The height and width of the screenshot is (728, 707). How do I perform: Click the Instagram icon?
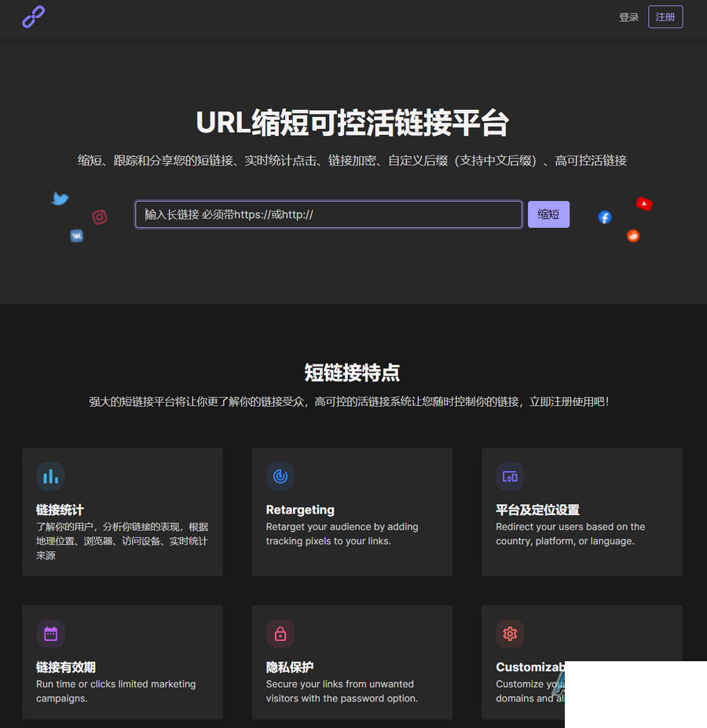pyautogui.click(x=100, y=217)
